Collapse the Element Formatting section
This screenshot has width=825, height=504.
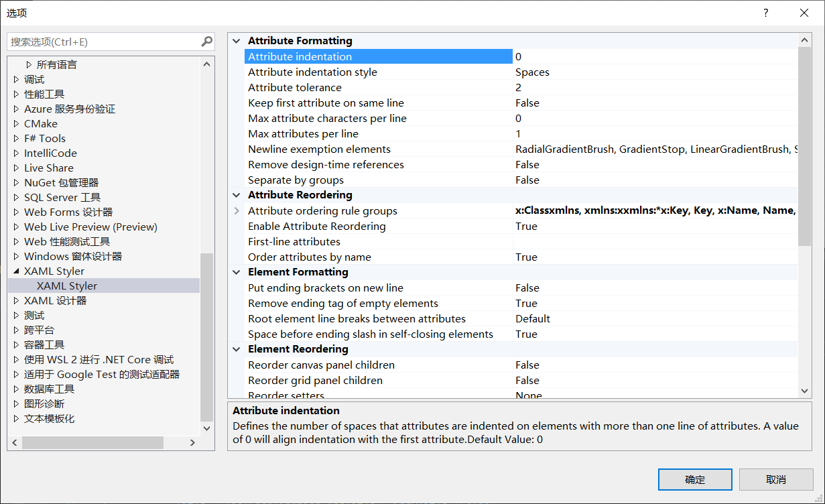point(236,272)
